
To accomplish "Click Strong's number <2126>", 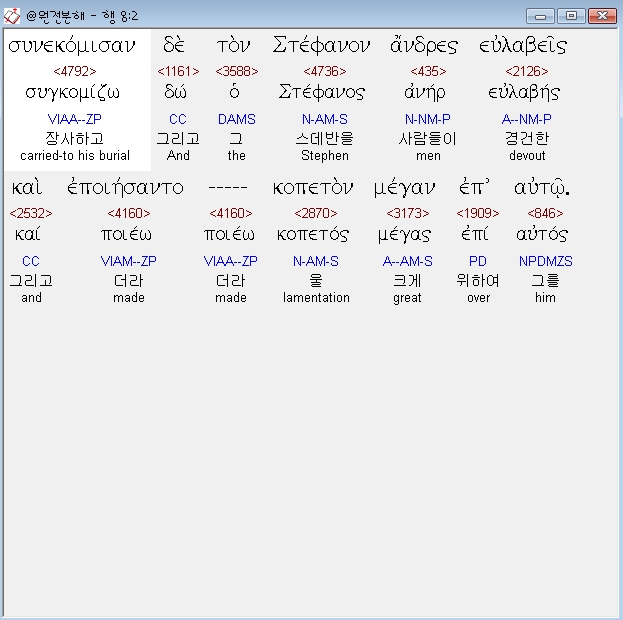I will (x=527, y=71).
